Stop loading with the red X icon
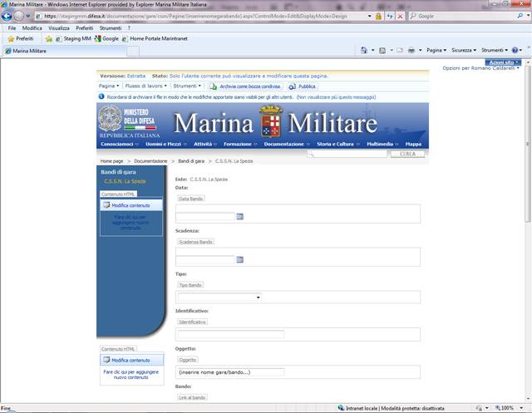Screen dimensions: 532x413 click(x=401, y=17)
